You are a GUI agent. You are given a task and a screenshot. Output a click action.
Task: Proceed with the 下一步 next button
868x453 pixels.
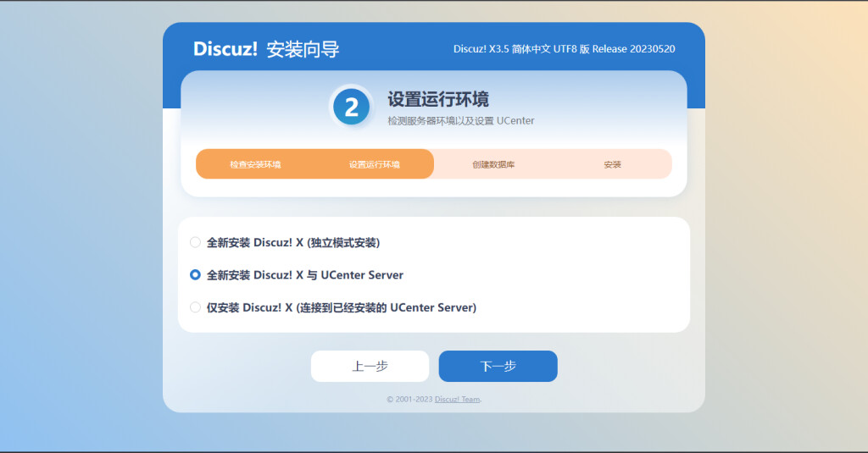[x=498, y=366]
